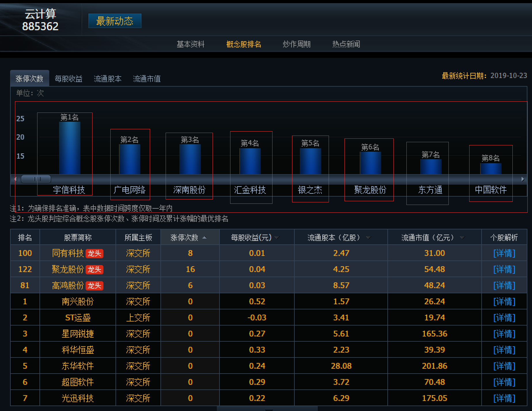Grab the chart horizontal scrollbar thumb
Image resolution: width=532 pixels, height=411 pixels.
36,179
